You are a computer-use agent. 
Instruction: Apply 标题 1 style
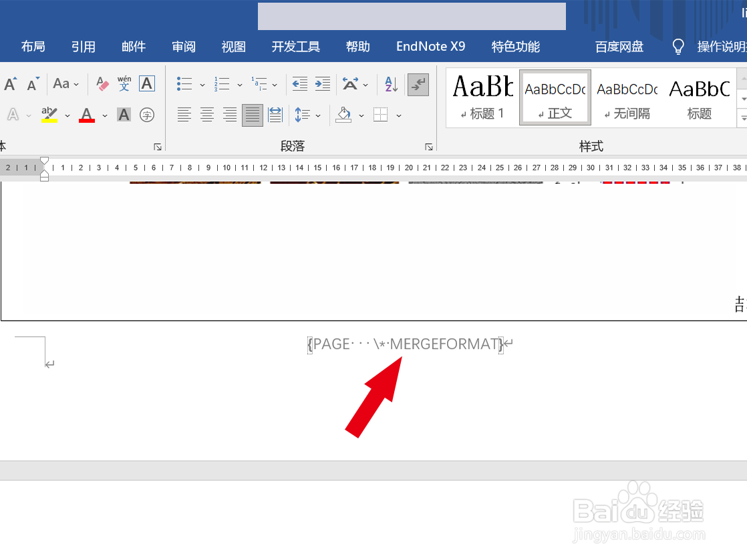(482, 97)
